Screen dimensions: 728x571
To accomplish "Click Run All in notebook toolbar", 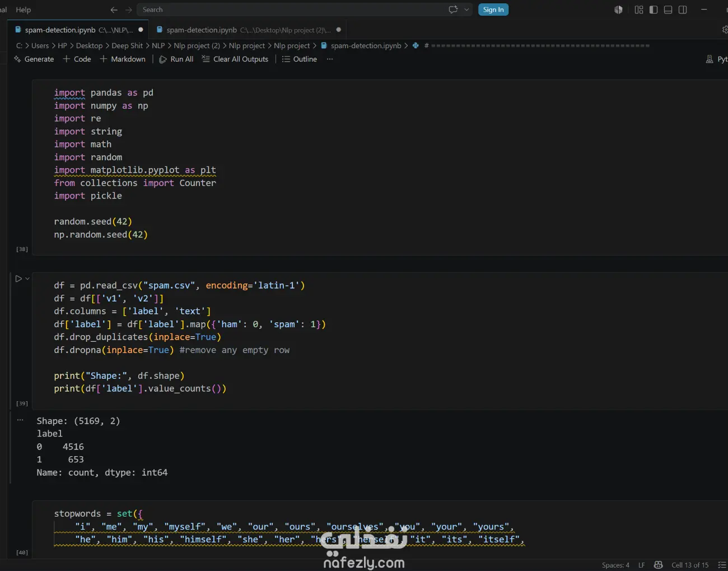I will (176, 59).
